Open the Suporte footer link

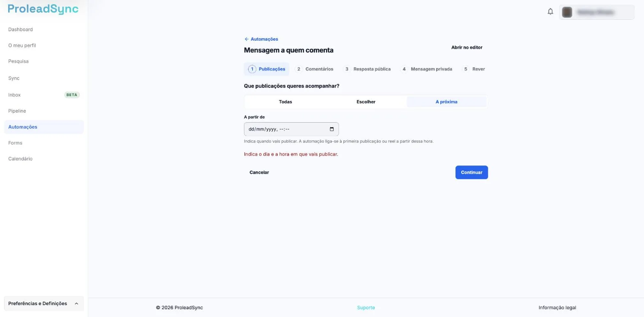366,308
